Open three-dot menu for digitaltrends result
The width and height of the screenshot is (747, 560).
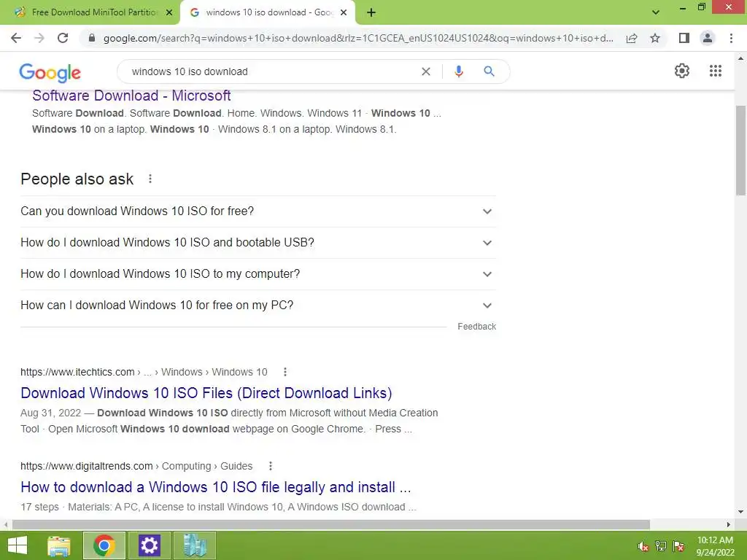(x=270, y=466)
